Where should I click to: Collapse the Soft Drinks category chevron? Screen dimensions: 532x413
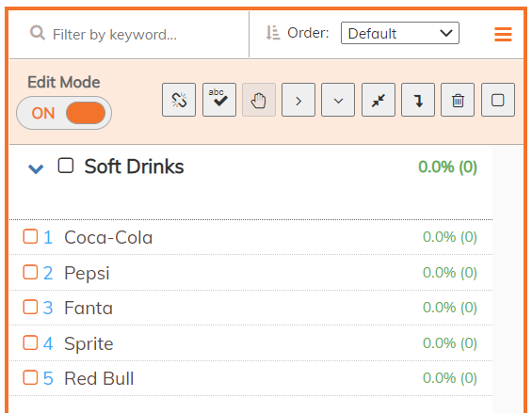point(36,168)
